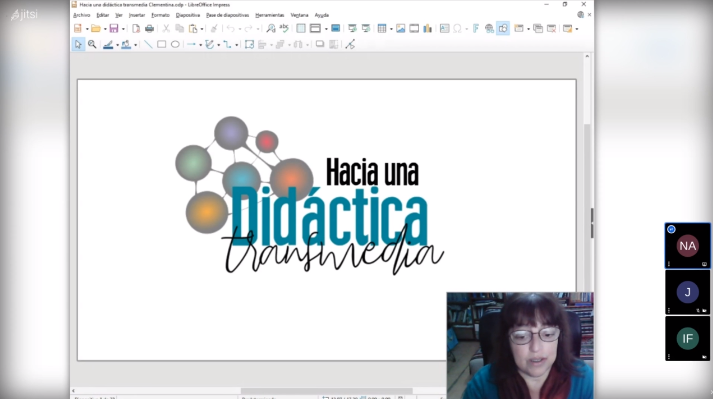Viewport: 713px width, 399px height.
Task: Toggle the Display Grid icon
Action: 301,29
